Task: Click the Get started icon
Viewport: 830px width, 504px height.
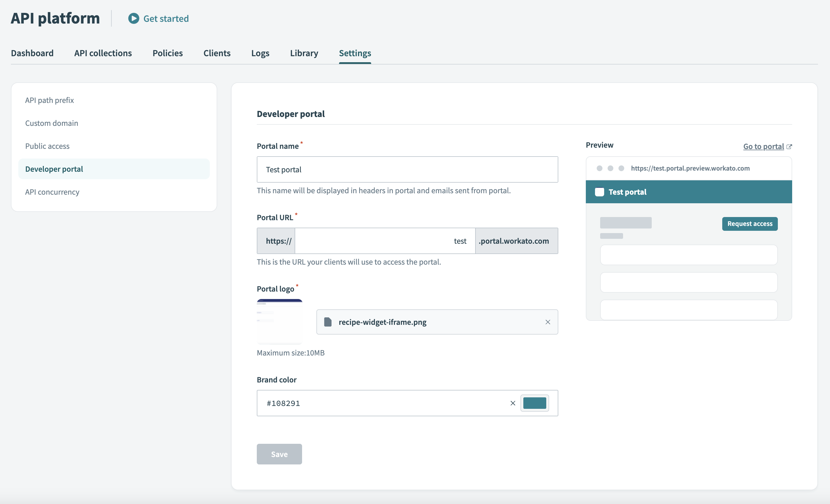Action: coord(133,18)
